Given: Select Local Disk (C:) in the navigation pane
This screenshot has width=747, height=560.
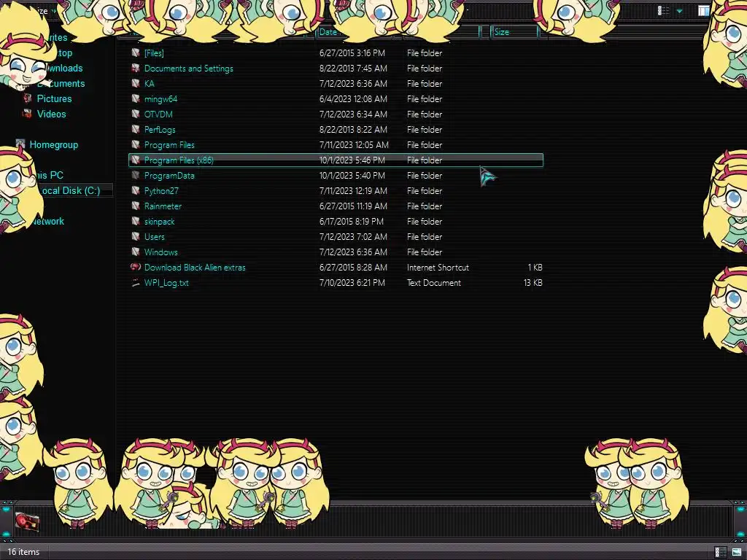Looking at the screenshot, I should [x=71, y=190].
